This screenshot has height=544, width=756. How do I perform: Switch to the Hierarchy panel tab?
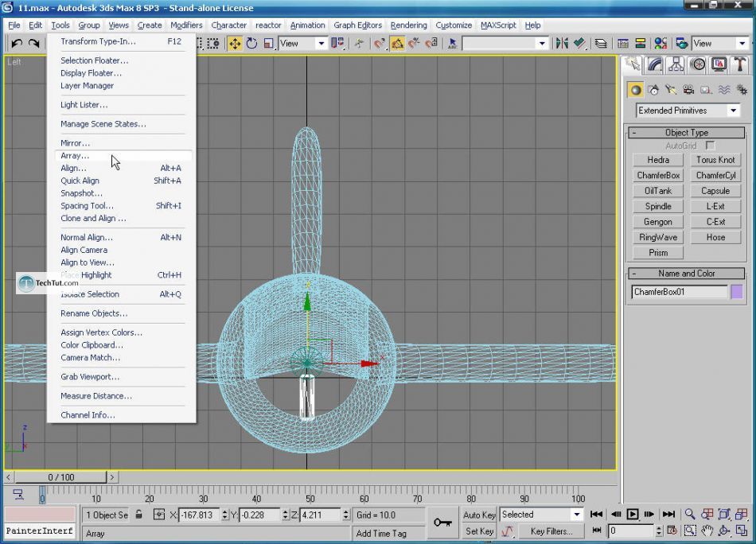click(676, 64)
